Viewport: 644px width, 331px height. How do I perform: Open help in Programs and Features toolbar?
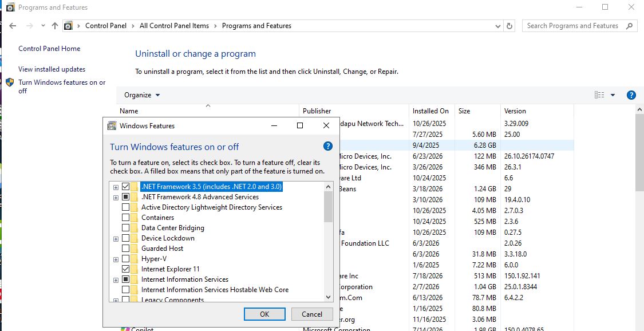631,95
